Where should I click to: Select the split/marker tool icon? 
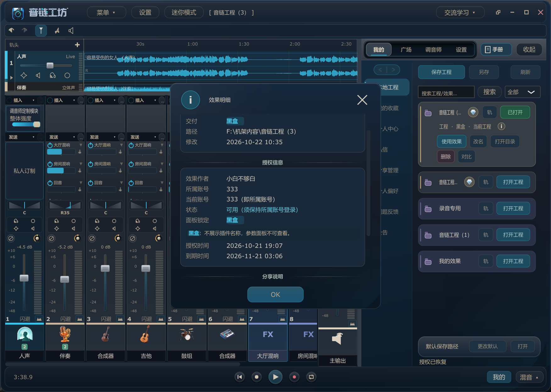tap(41, 30)
